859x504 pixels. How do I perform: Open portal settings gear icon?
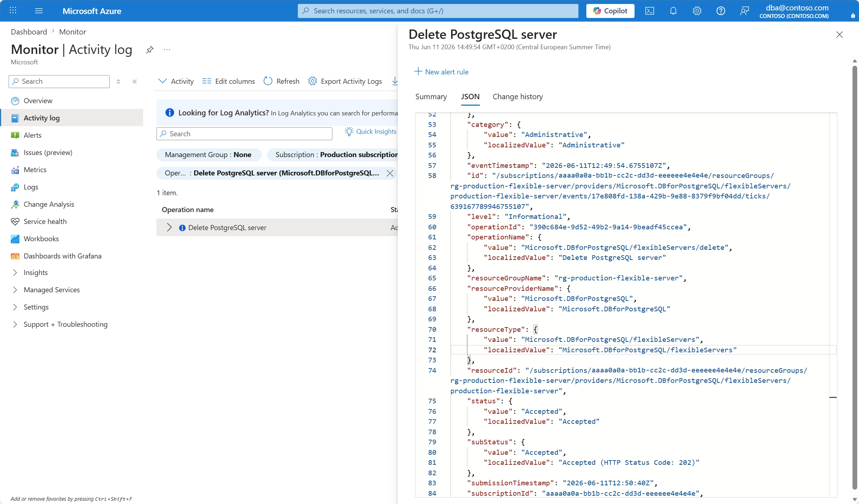[697, 11]
